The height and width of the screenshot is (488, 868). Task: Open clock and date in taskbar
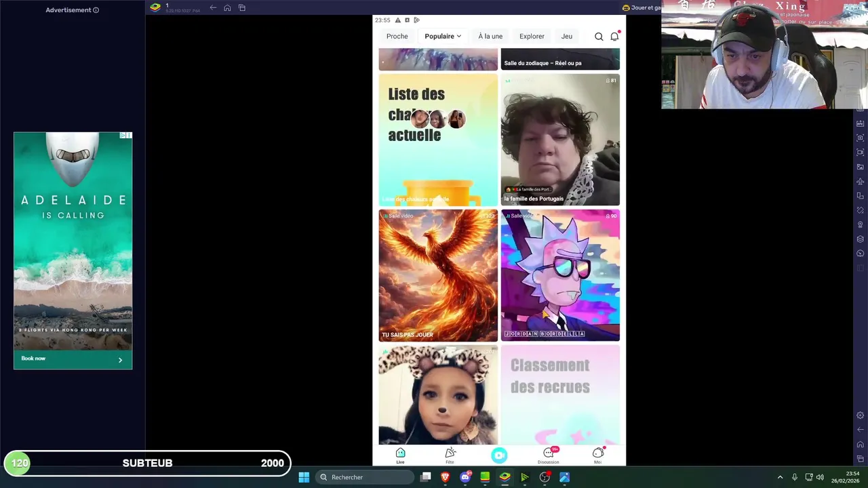coord(846,477)
